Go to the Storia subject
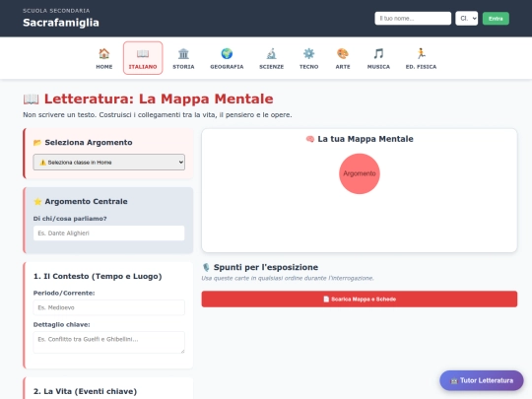Image resolution: width=532 pixels, height=399 pixels. click(x=183, y=58)
